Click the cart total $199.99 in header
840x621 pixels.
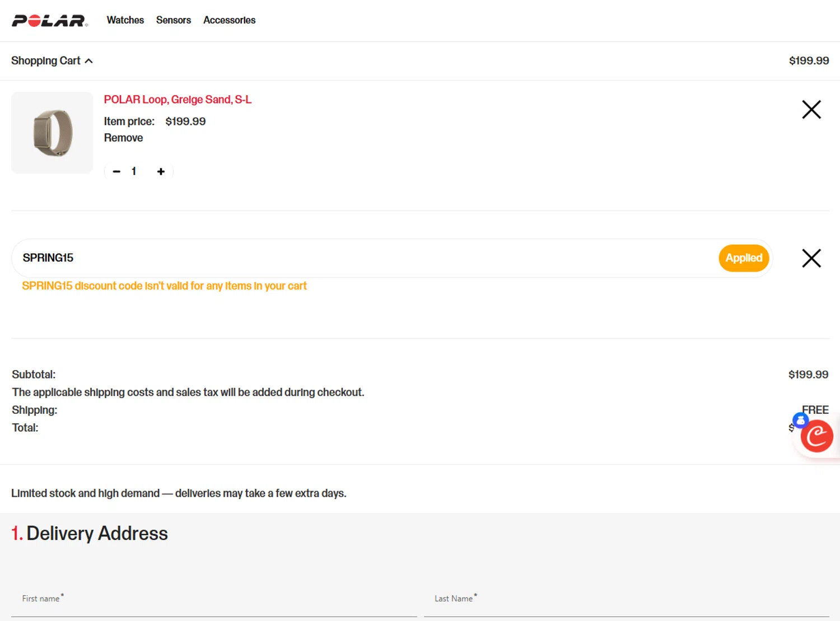(809, 60)
